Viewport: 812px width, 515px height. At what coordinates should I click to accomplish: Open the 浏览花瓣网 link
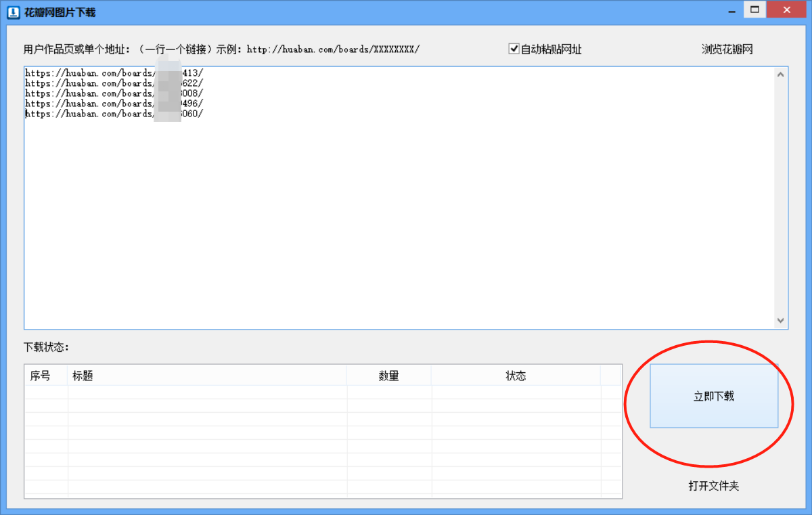pyautogui.click(x=727, y=49)
